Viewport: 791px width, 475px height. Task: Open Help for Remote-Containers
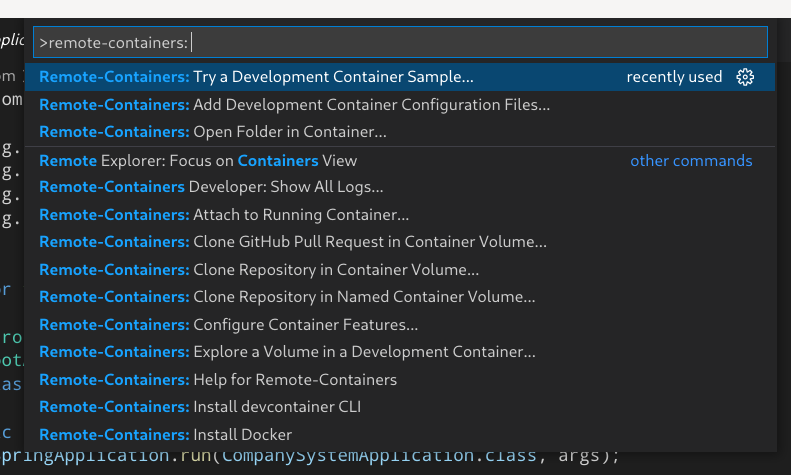tap(400, 380)
